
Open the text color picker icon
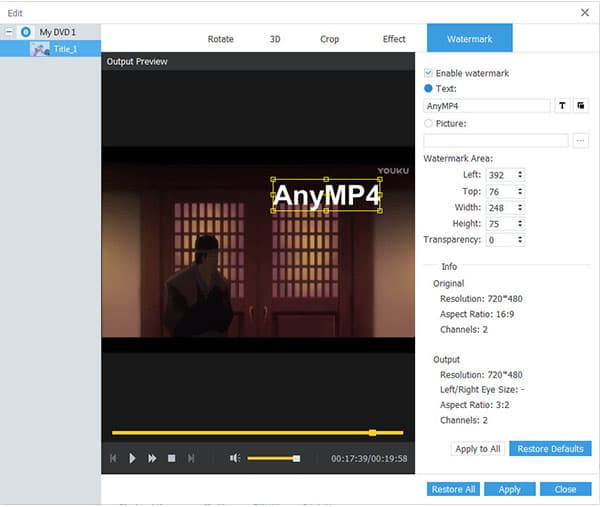[580, 106]
